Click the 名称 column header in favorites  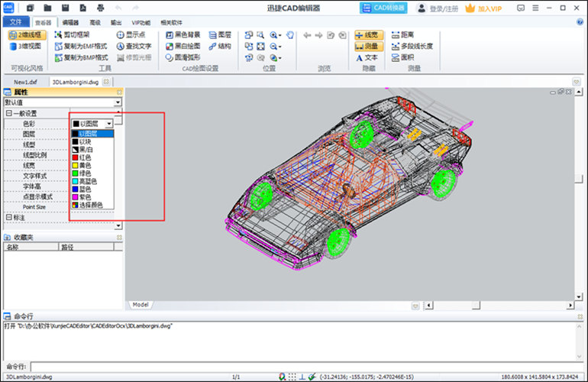[31, 247]
